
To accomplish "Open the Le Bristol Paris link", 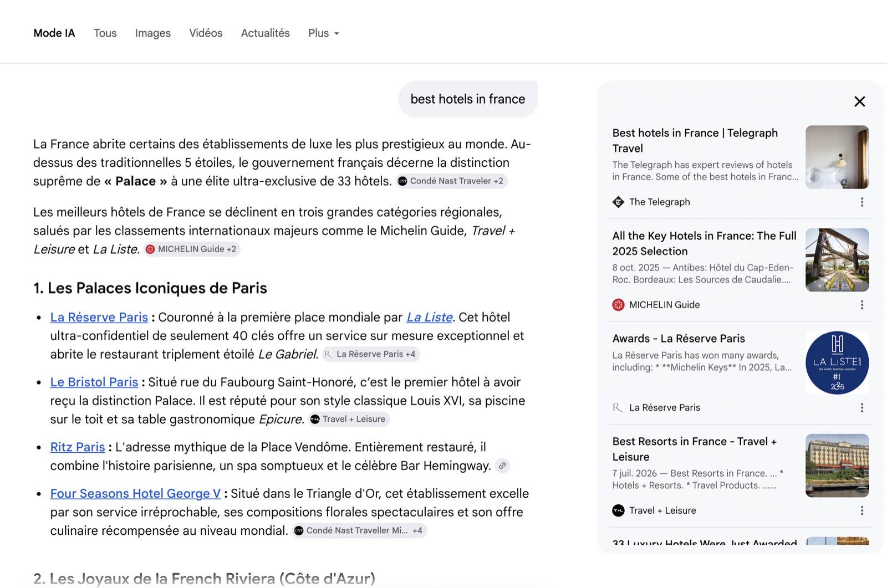I will (x=94, y=382).
